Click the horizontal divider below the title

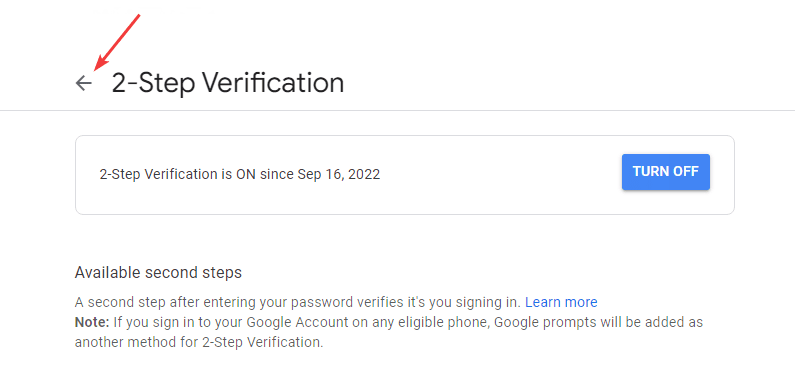398,110
